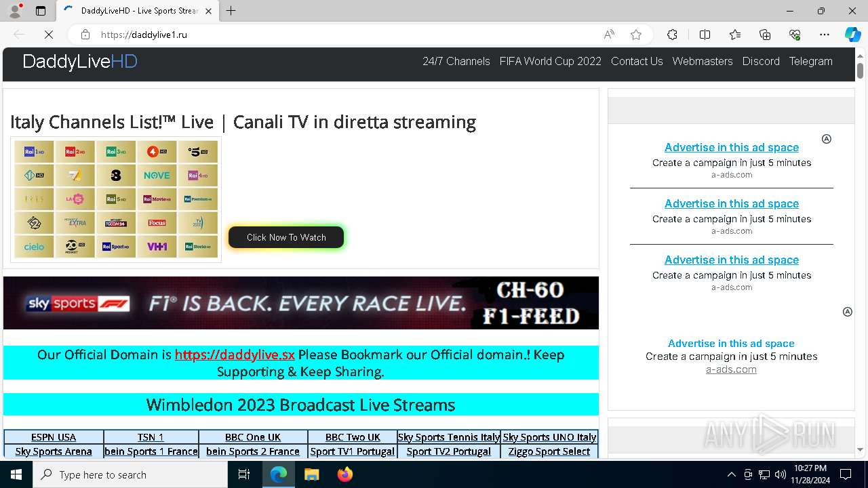Open the Windows Start menu
The width and height of the screenshot is (868, 488).
(x=16, y=474)
